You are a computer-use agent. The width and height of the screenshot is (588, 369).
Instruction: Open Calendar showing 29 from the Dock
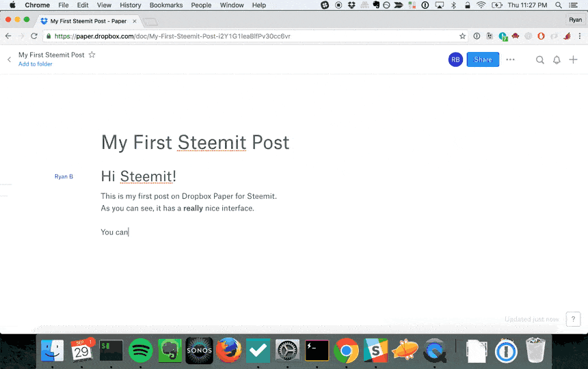[x=81, y=350]
